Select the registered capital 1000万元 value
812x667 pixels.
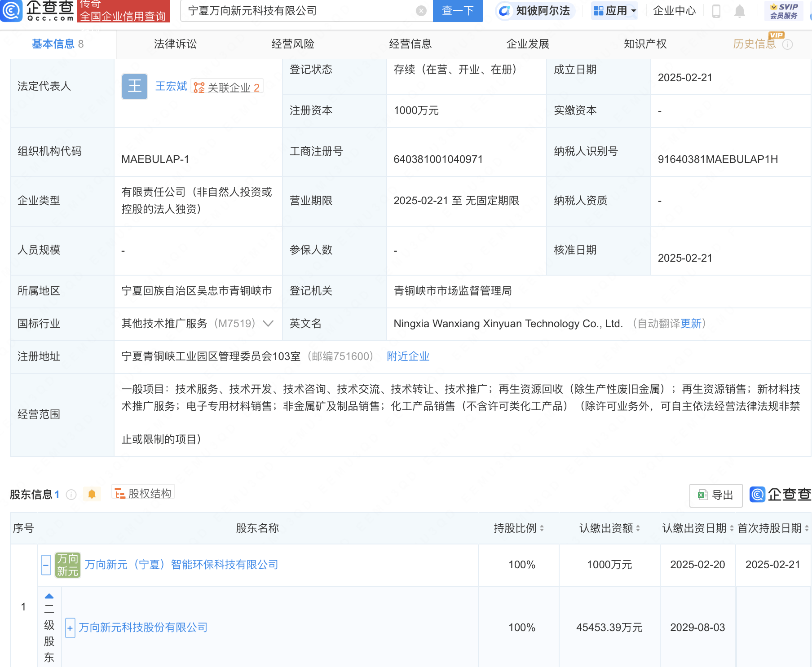tap(416, 110)
